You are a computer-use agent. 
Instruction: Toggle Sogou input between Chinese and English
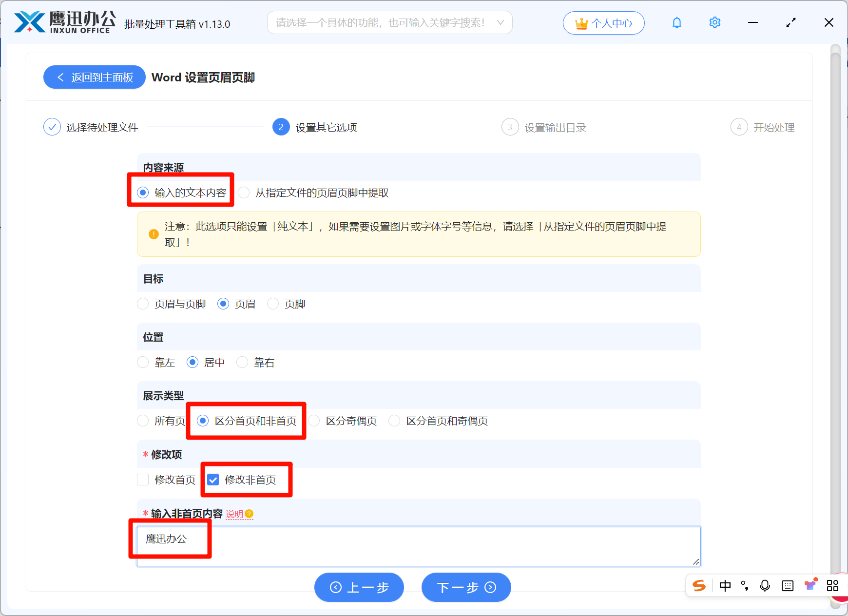click(x=725, y=586)
